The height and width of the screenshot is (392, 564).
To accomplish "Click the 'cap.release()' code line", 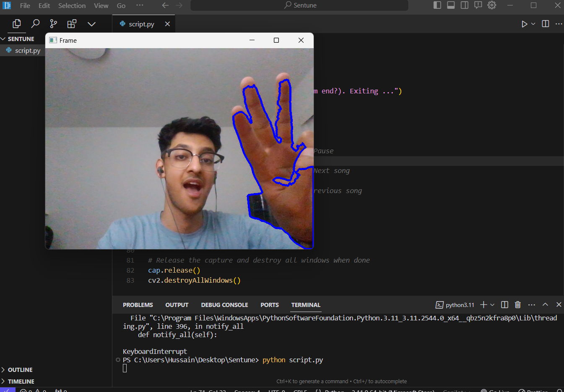I will (174, 271).
